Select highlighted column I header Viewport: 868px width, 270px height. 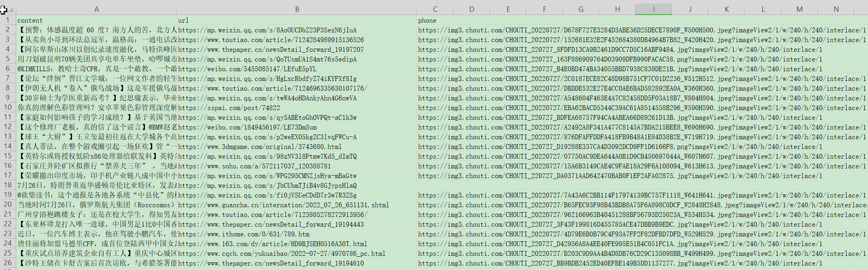654,9
